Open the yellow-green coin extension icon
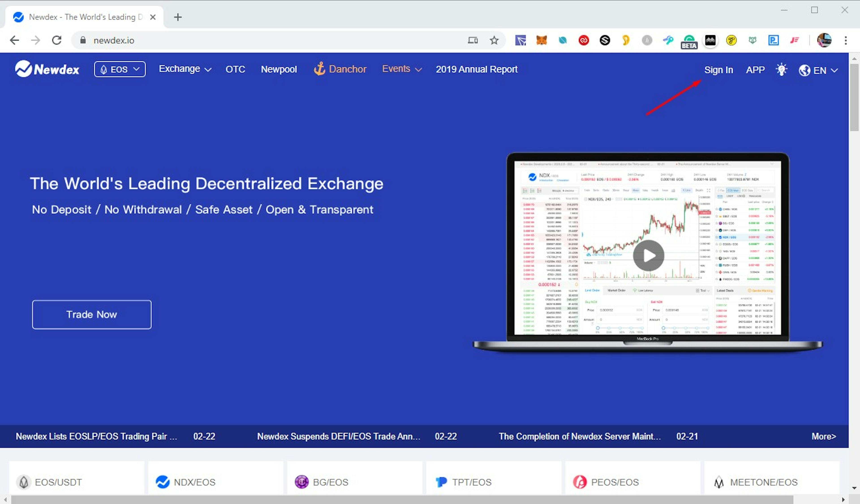Viewport: 860px width, 504px height. (x=731, y=40)
